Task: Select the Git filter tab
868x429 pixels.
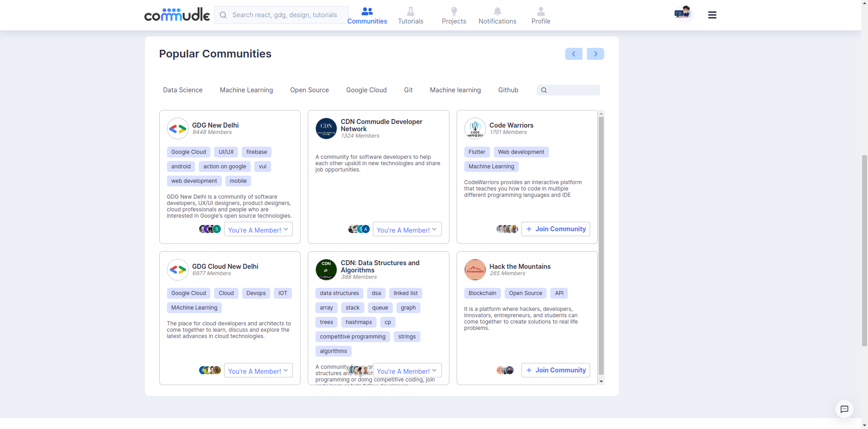Action: coord(408,90)
